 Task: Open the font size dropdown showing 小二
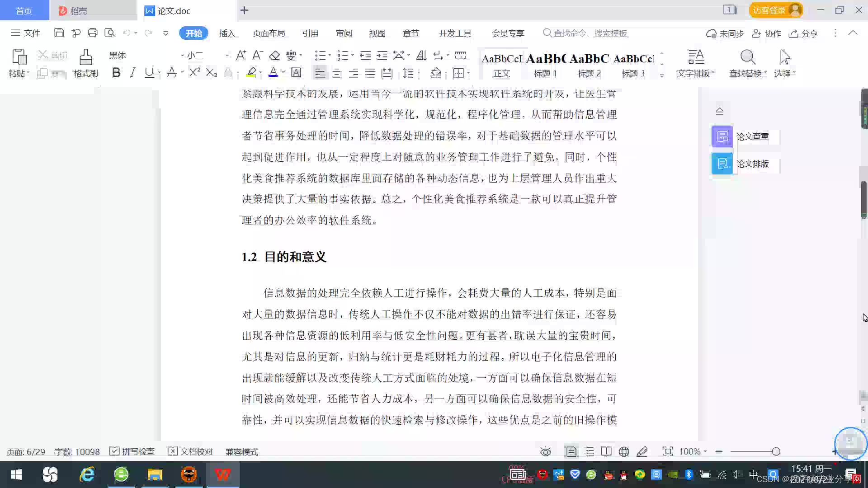pos(227,56)
